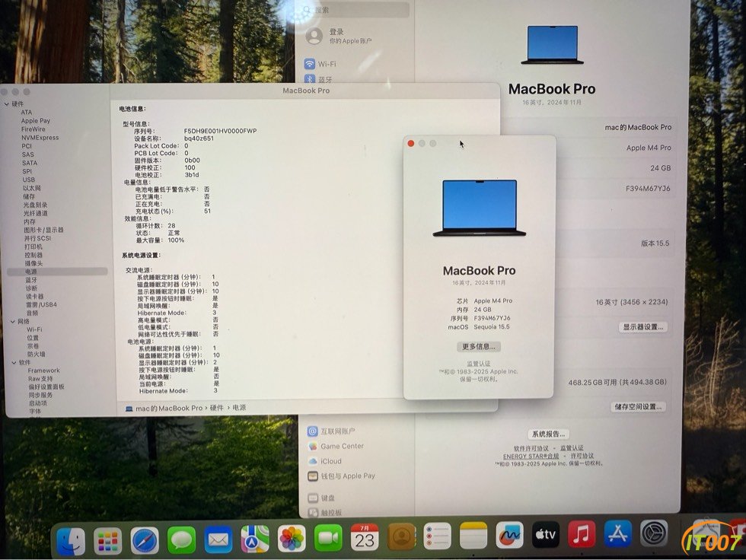Collapse the 网络 tree section
This screenshot has width=746, height=560.
point(13,321)
